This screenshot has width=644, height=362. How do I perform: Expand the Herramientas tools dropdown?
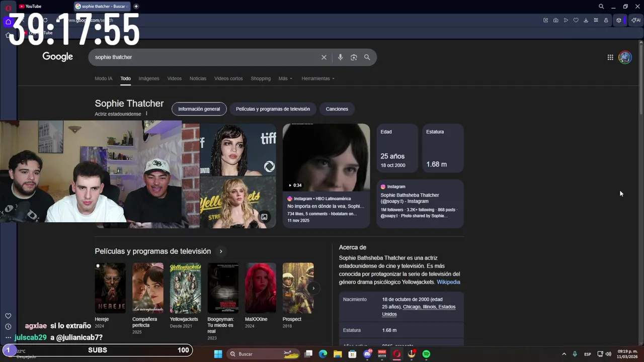[x=318, y=78]
